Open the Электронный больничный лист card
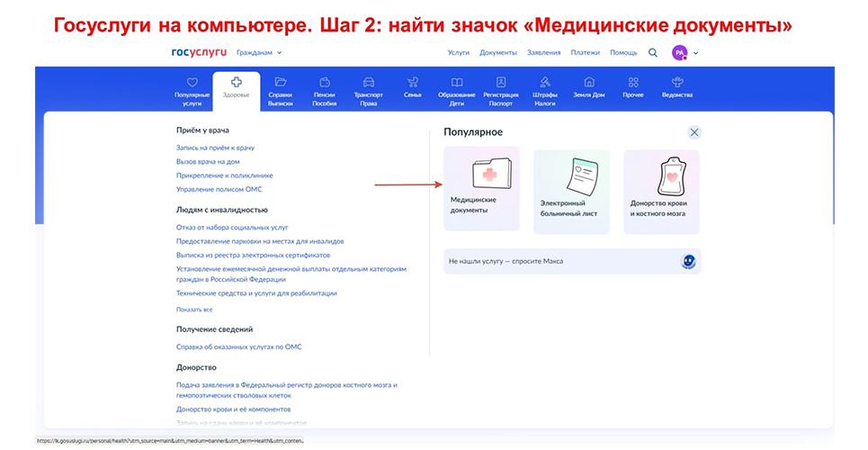 (x=571, y=189)
